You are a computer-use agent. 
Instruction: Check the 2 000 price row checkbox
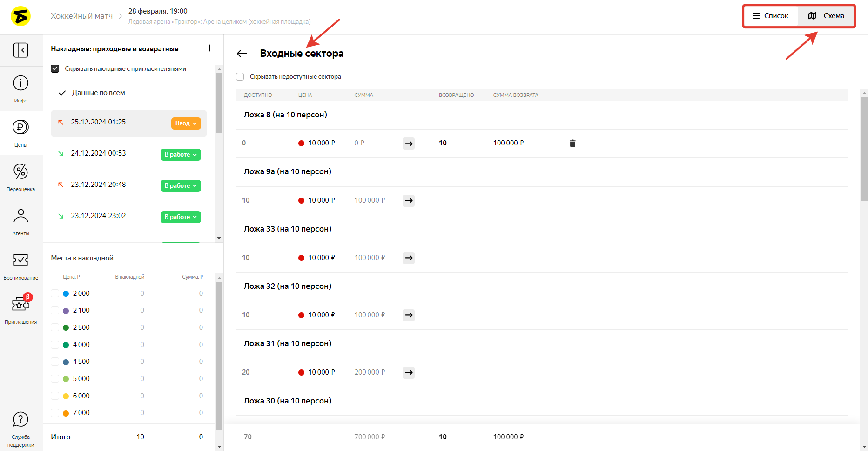coord(55,294)
